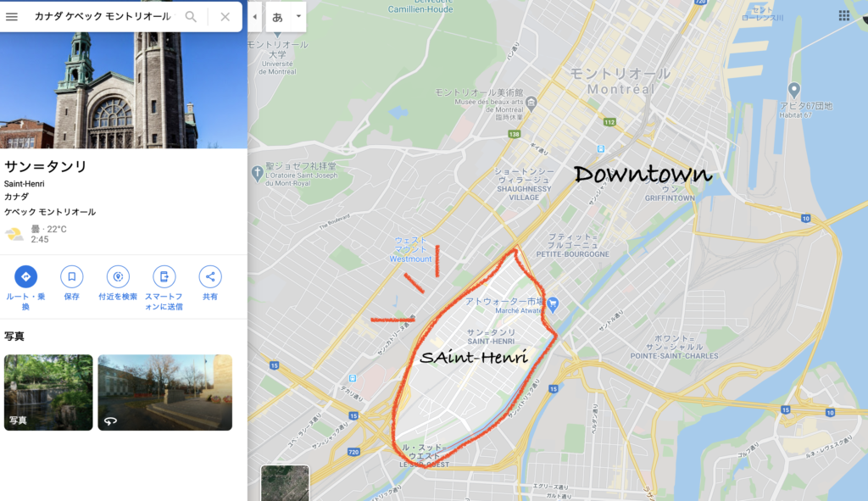Image resolution: width=868 pixels, height=501 pixels.
Task: Send to phone with スマートフォンに送信 icon
Action: [x=164, y=277]
